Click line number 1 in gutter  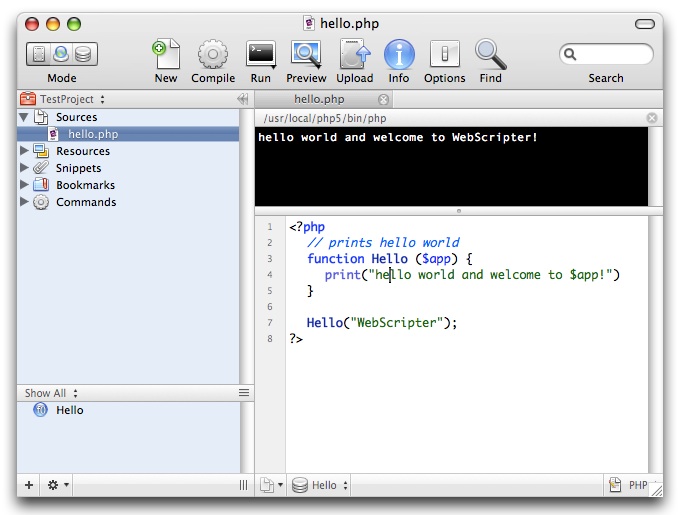[x=270, y=227]
